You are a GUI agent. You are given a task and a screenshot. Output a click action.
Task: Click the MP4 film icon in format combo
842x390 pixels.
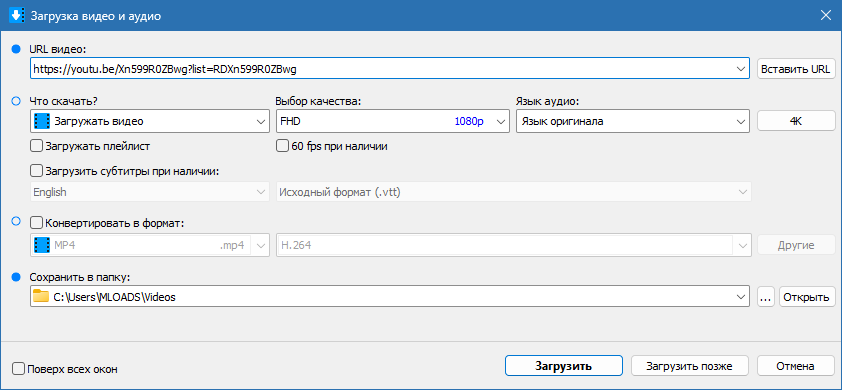[x=41, y=245]
